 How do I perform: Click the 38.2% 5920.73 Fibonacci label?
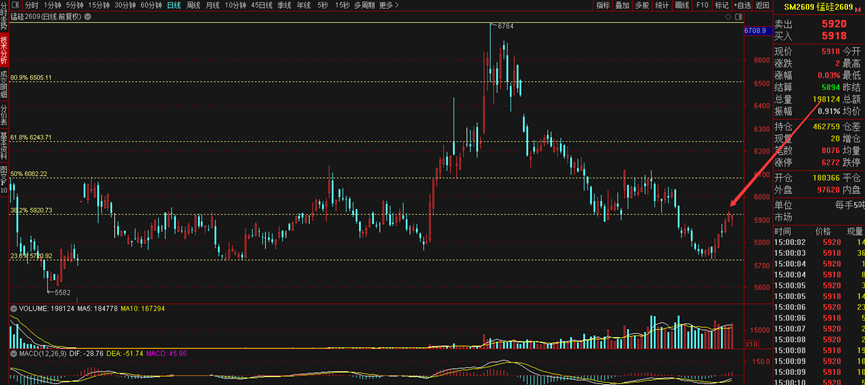[31, 211]
